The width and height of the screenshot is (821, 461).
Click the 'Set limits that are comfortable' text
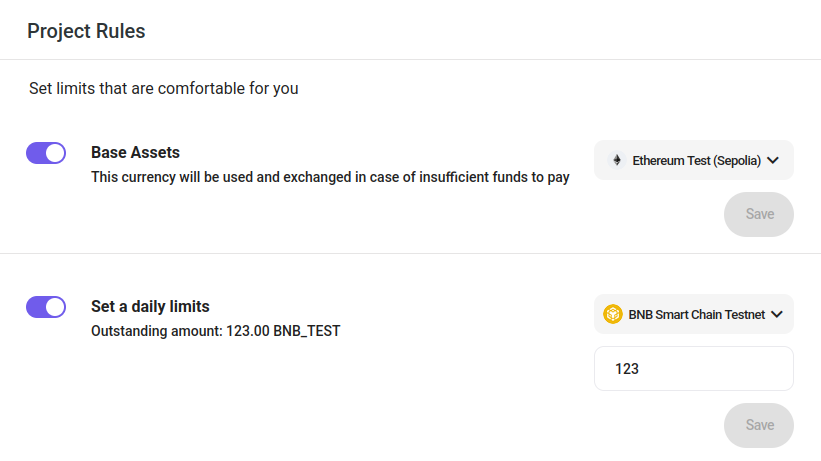[164, 89]
